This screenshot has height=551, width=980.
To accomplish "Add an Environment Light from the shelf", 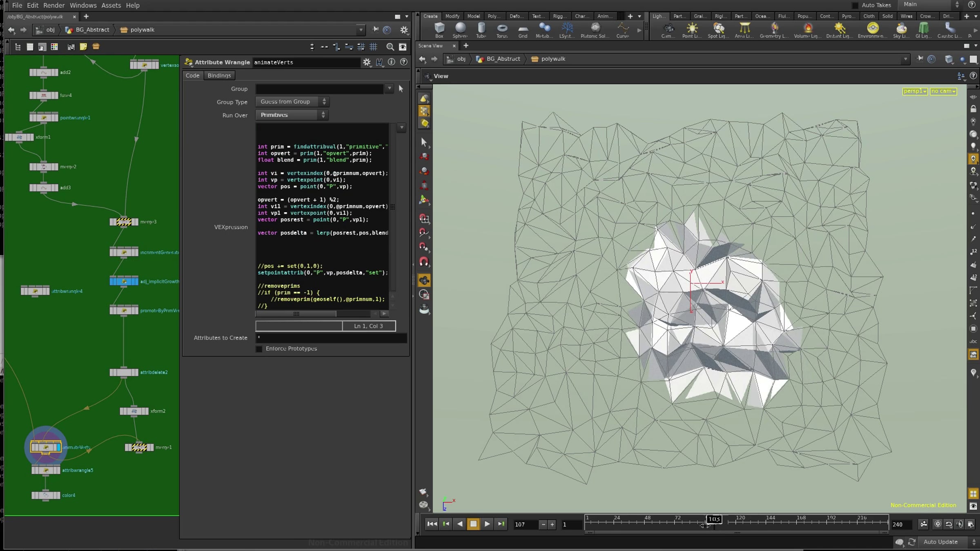I will click(x=873, y=30).
